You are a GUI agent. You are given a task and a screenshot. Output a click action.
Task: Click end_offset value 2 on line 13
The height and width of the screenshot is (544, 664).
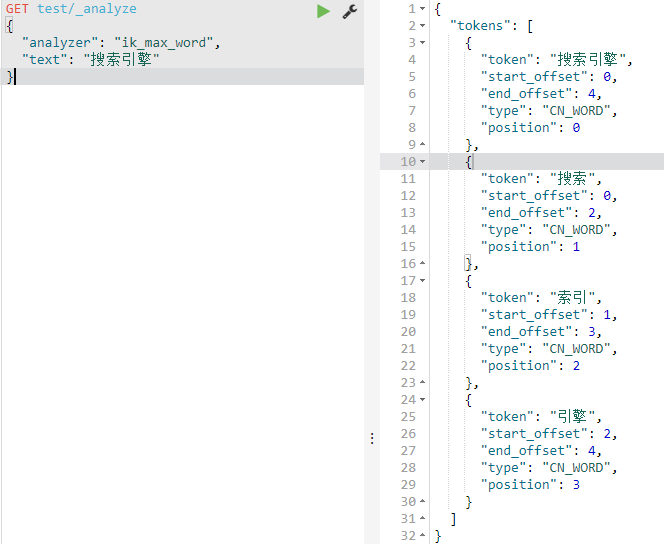coord(592,213)
